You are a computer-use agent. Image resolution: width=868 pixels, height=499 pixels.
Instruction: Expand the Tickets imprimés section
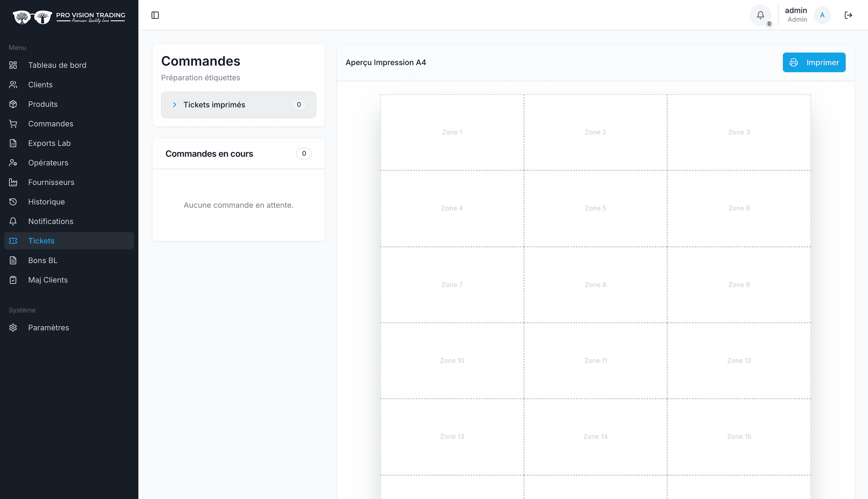[x=238, y=104]
